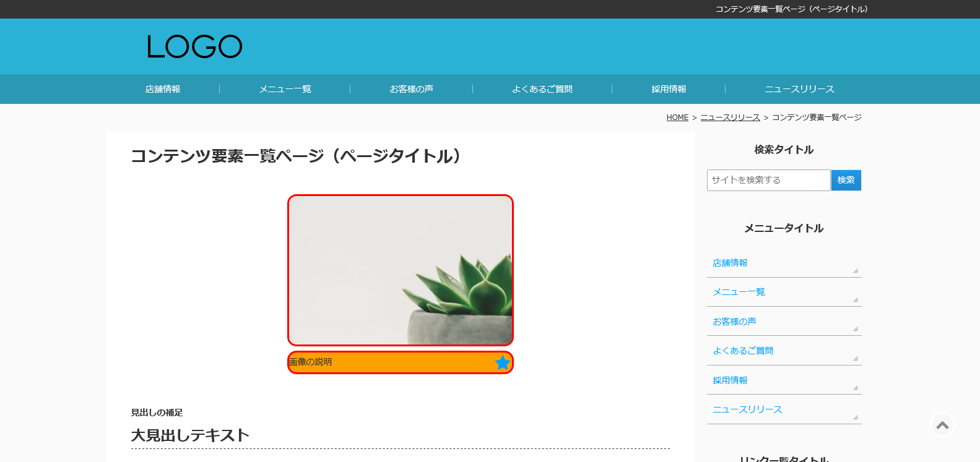
Task: Click the current page breadcrumb コンテンツ要素一覧ページ
Action: point(817,118)
